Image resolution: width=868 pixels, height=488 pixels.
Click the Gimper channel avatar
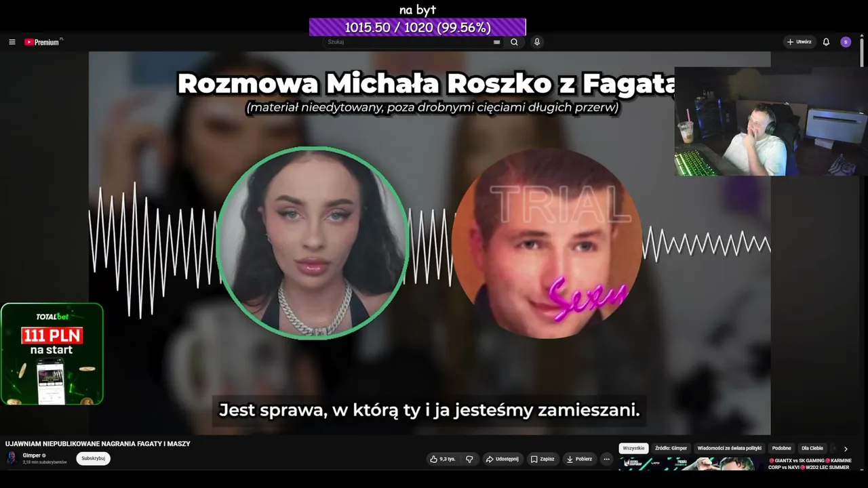click(12, 458)
